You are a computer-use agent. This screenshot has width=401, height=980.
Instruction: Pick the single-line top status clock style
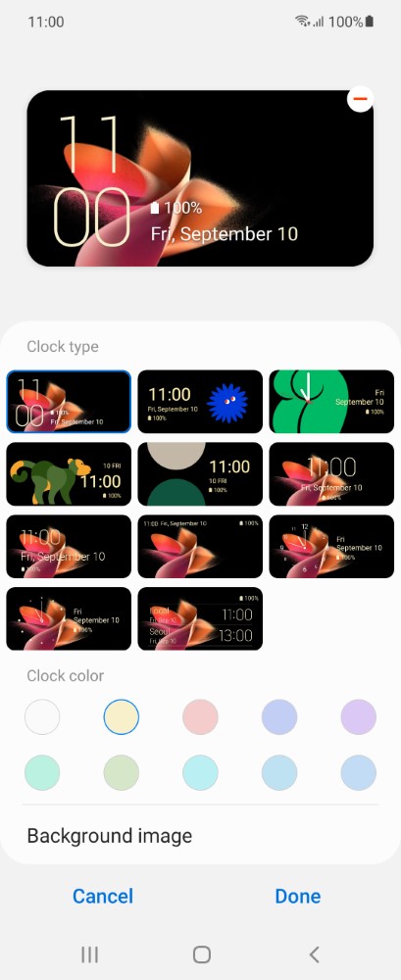pyautogui.click(x=200, y=546)
